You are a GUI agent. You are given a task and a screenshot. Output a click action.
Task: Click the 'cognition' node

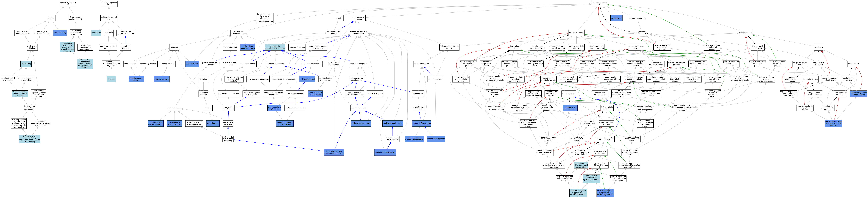(x=204, y=79)
